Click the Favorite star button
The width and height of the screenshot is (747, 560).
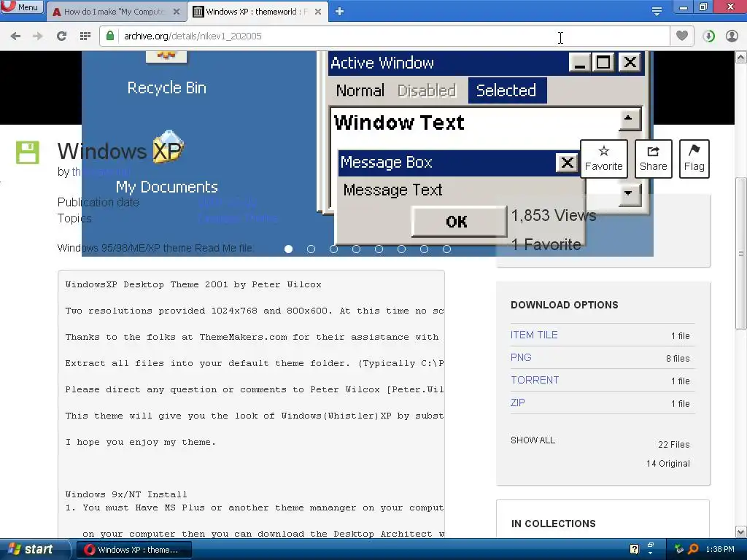click(603, 159)
